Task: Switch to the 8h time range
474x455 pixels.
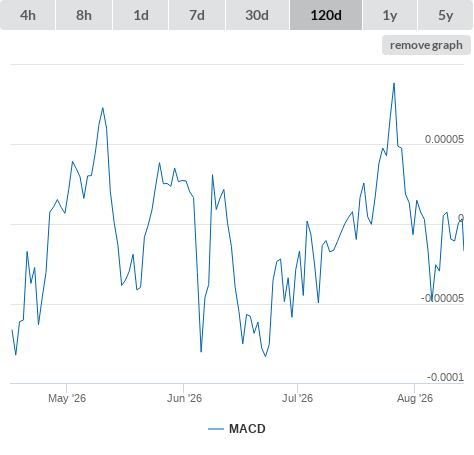Action: 84,15
